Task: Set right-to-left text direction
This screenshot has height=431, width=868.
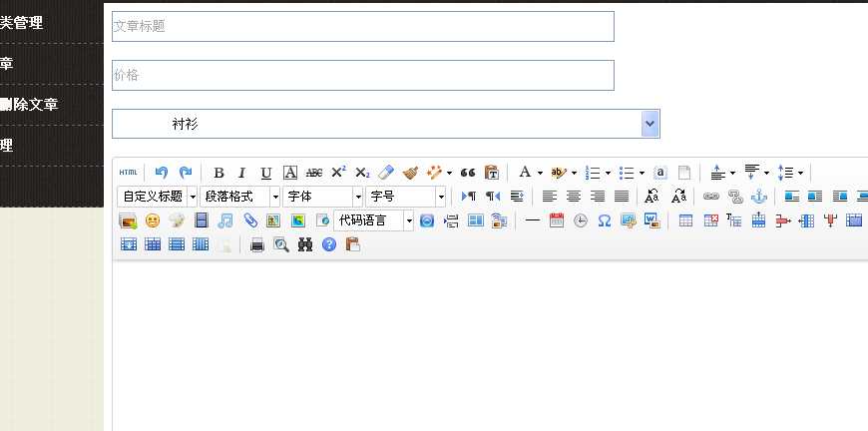Action: tap(493, 197)
